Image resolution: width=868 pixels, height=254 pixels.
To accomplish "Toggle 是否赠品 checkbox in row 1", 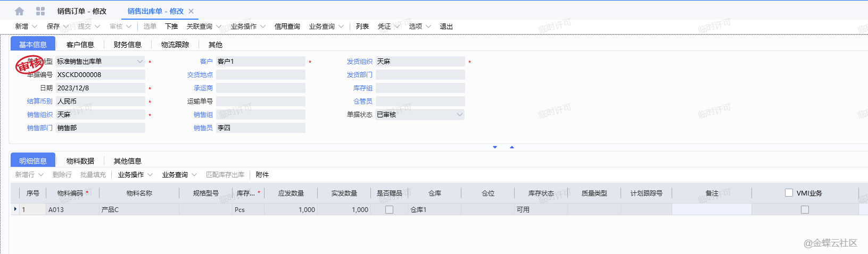I will coord(389,210).
